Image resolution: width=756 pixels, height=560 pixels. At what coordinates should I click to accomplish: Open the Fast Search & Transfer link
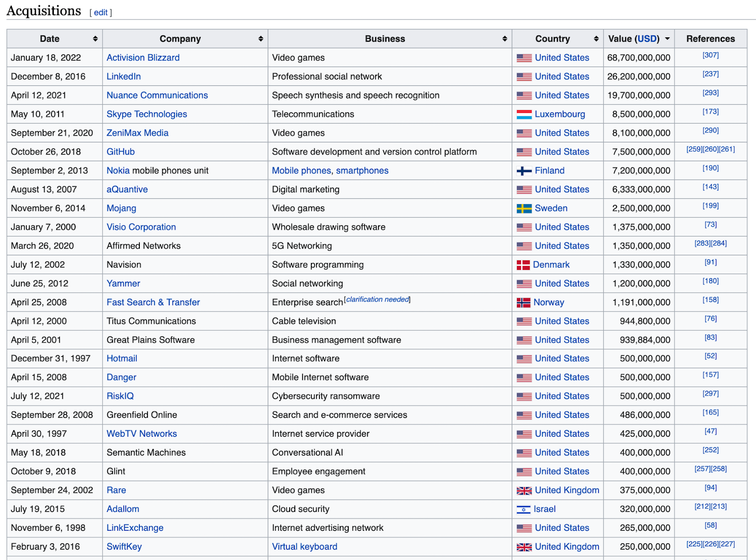point(153,302)
